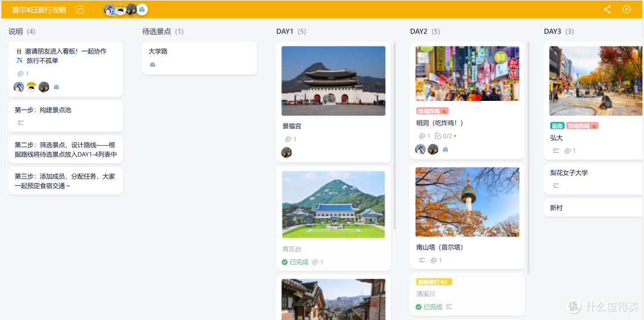The height and width of the screenshot is (320, 644).
Task: Open the 第二步 筛选景点 card
Action: coord(66,150)
